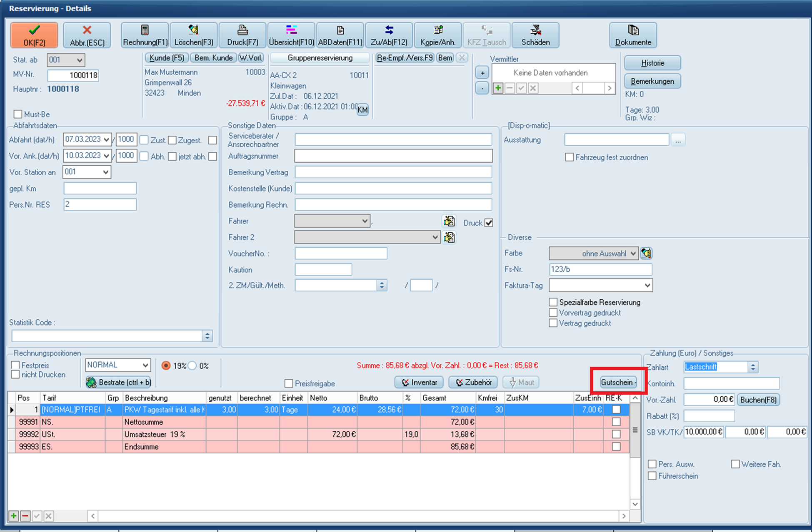The height and width of the screenshot is (532, 812).
Task: Open the Dokumente toolbar button
Action: click(x=633, y=35)
